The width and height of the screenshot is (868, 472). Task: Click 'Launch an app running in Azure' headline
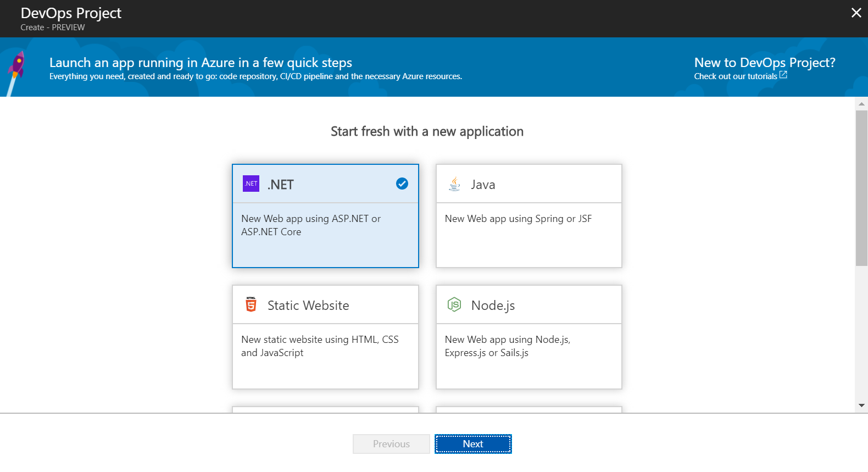pos(201,63)
